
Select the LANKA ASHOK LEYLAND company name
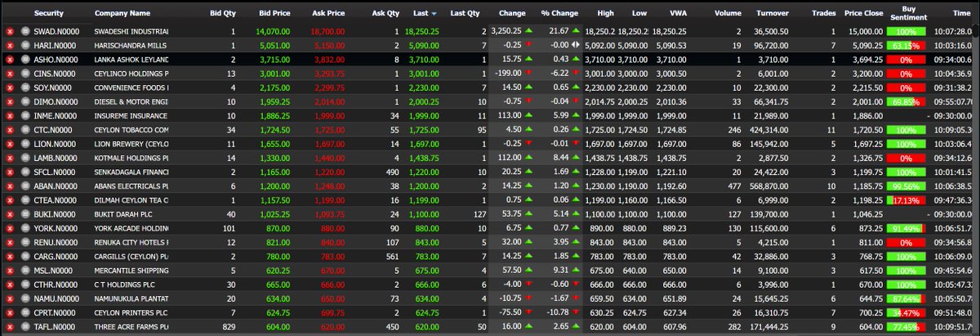[131, 60]
